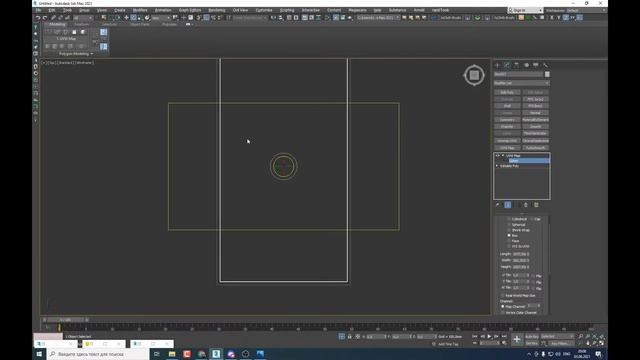Toggle UVW Map modifier visibility eye

[x=498, y=156]
